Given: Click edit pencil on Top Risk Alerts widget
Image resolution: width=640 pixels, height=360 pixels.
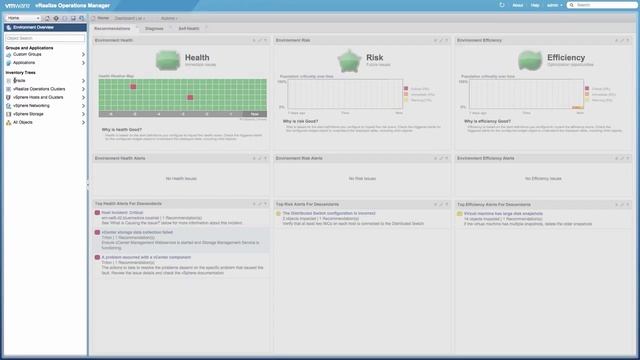Looking at the screenshot, I should pyautogui.click(x=441, y=204).
